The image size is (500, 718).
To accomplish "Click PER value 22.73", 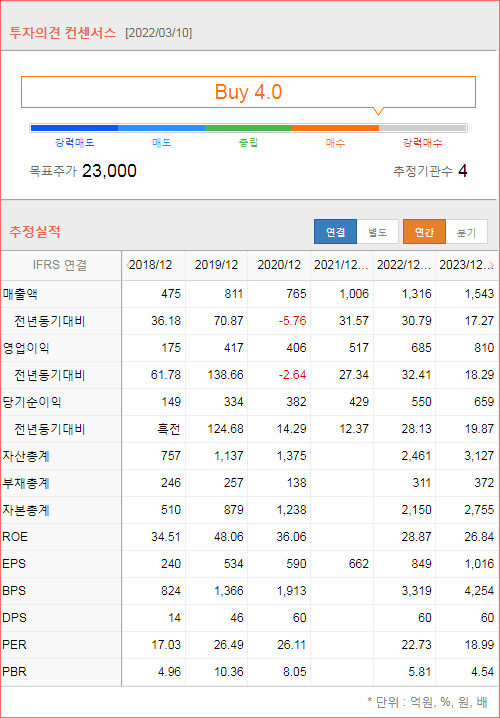I will click(417, 645).
